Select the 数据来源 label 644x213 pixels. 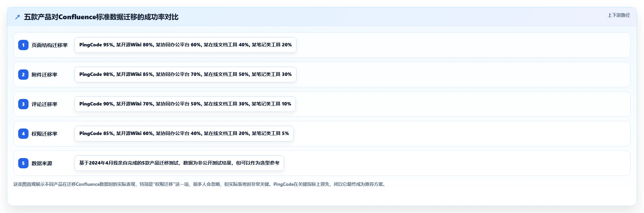42,163
